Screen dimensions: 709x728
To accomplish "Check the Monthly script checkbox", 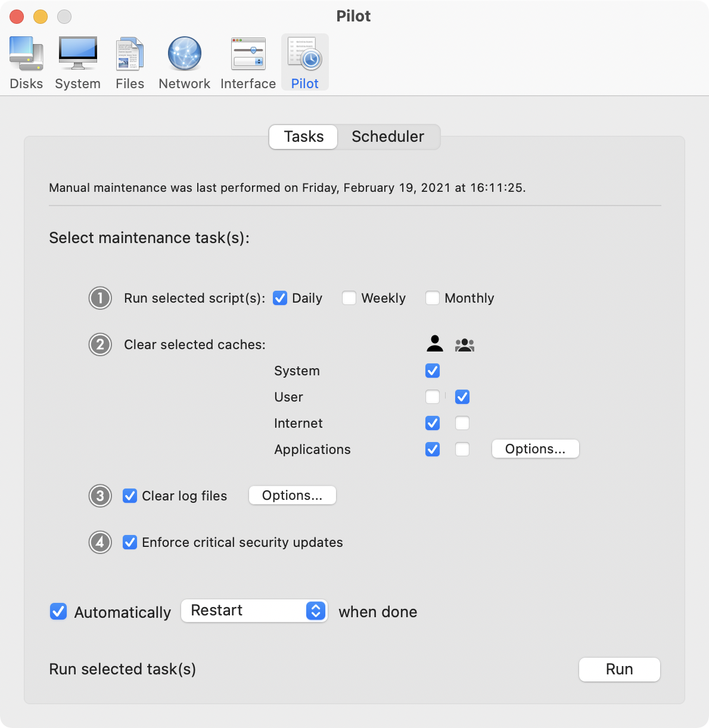I will point(433,298).
